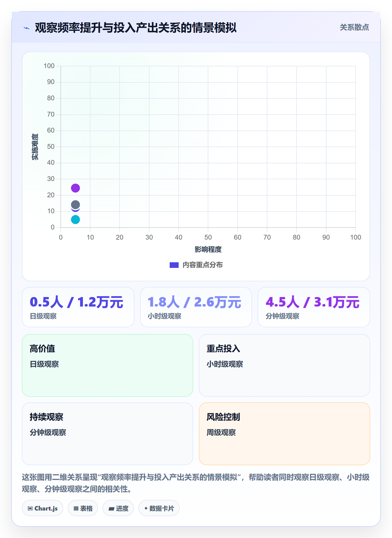Viewport: 392px width, 538px height.
Task: Click the bar icon in the 进度 chip
Action: coord(111,509)
